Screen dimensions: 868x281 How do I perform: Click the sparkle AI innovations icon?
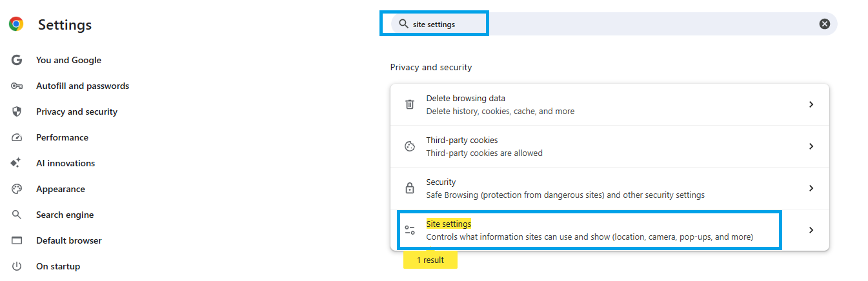pos(16,163)
